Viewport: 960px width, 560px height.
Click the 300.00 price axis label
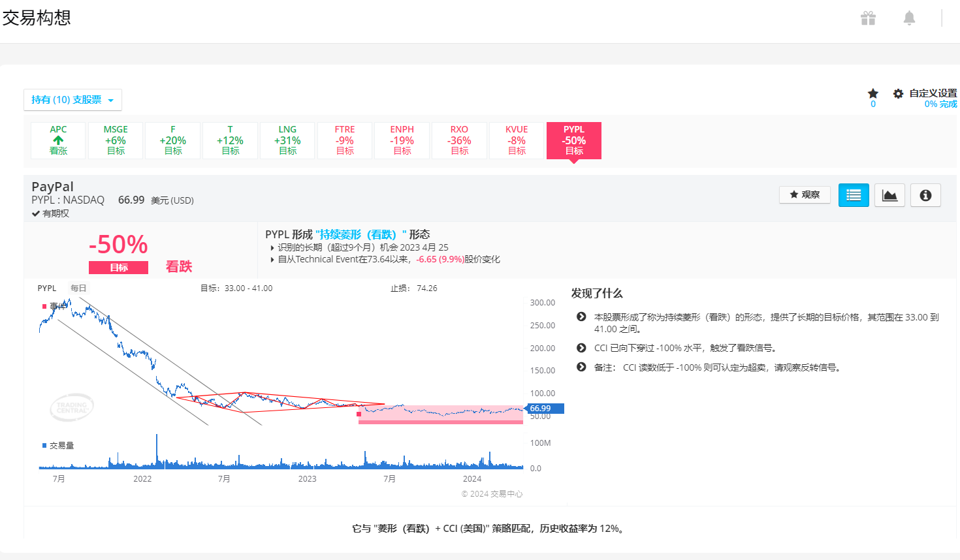[x=543, y=302]
